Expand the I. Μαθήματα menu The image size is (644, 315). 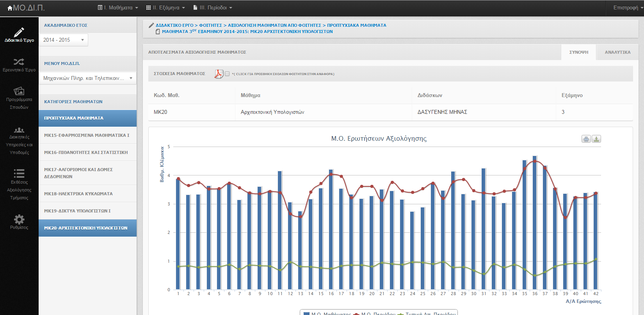pyautogui.click(x=118, y=8)
